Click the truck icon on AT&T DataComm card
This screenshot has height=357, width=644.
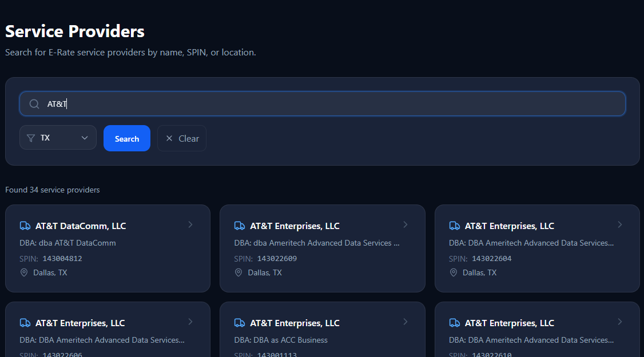25,226
